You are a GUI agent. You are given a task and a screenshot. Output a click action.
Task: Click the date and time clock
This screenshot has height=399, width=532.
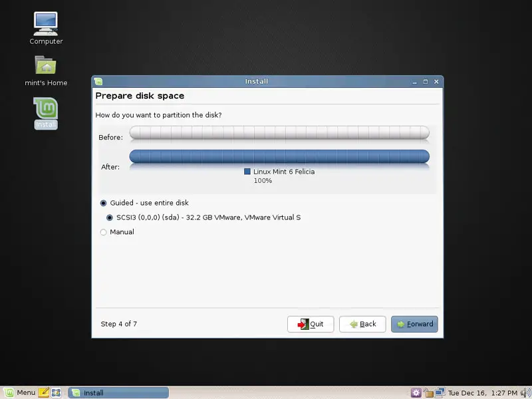click(x=483, y=393)
